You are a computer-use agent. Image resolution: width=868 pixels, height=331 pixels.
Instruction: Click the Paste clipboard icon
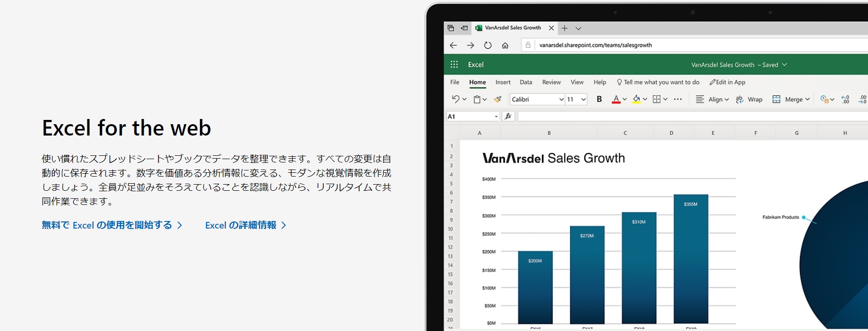pyautogui.click(x=477, y=99)
